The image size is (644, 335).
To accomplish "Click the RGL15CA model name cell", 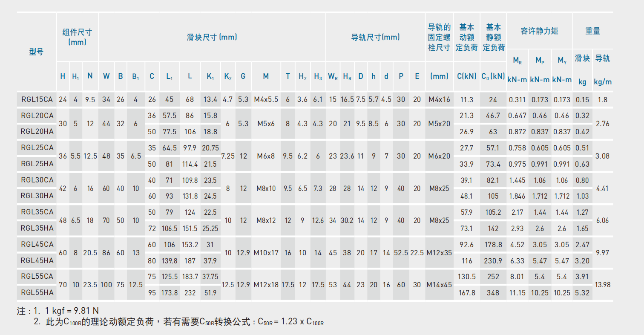I will (37, 100).
